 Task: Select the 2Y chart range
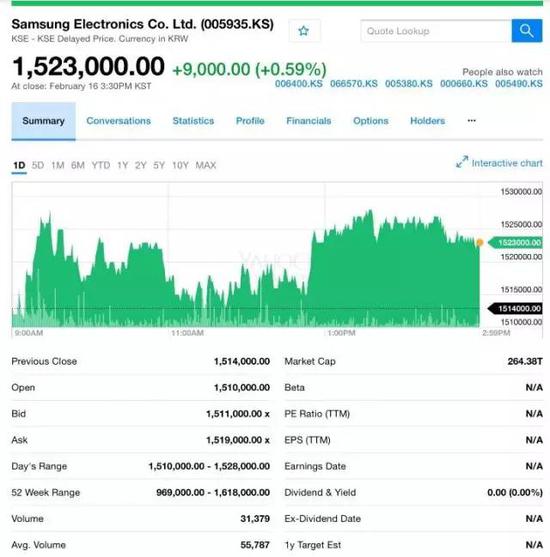141,165
